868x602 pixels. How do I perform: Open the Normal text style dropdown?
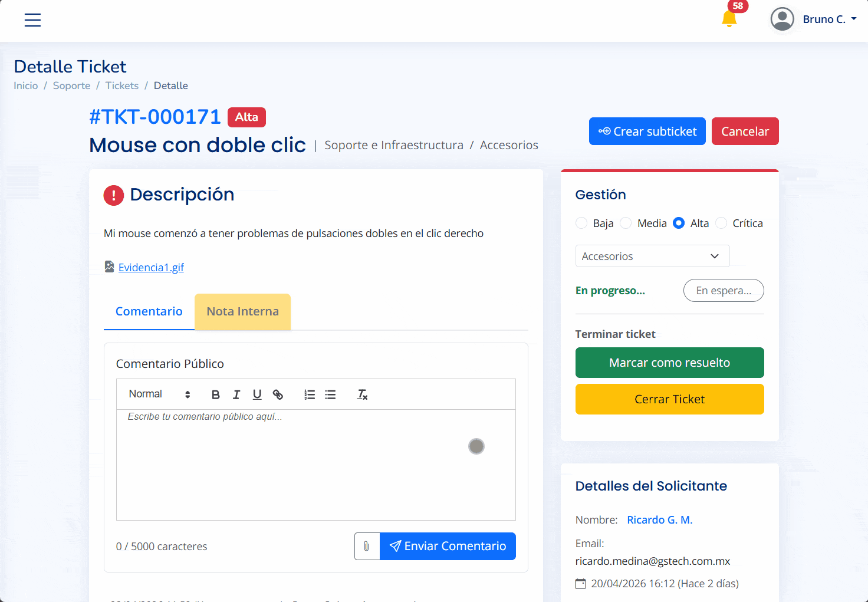159,394
